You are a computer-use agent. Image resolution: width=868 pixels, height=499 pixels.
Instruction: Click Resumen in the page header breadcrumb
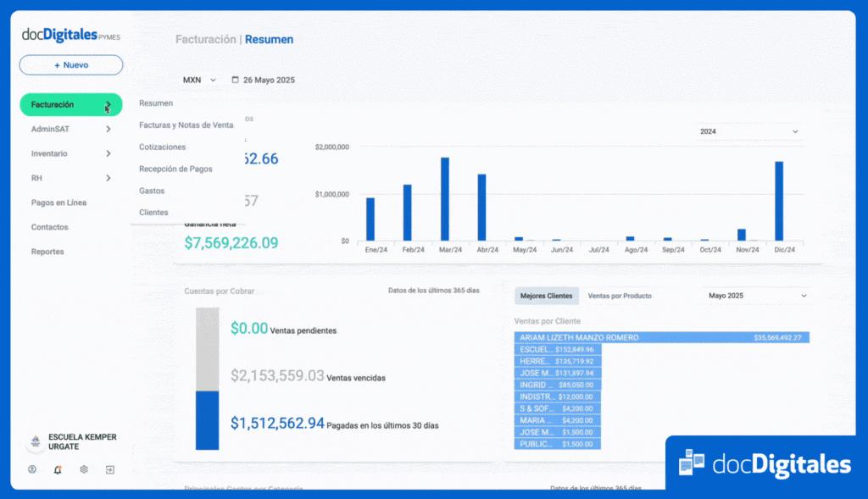269,39
